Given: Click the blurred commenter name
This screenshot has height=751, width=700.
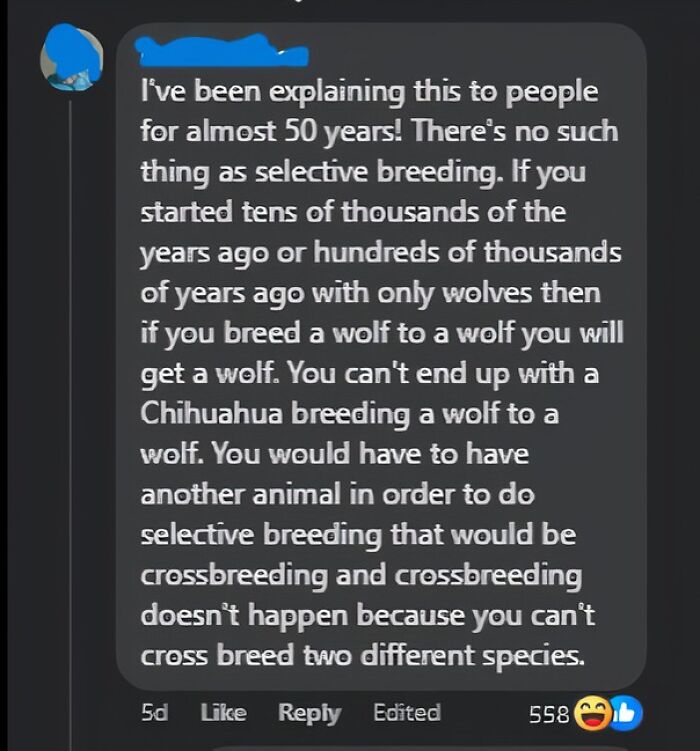Looking at the screenshot, I should click(219, 49).
